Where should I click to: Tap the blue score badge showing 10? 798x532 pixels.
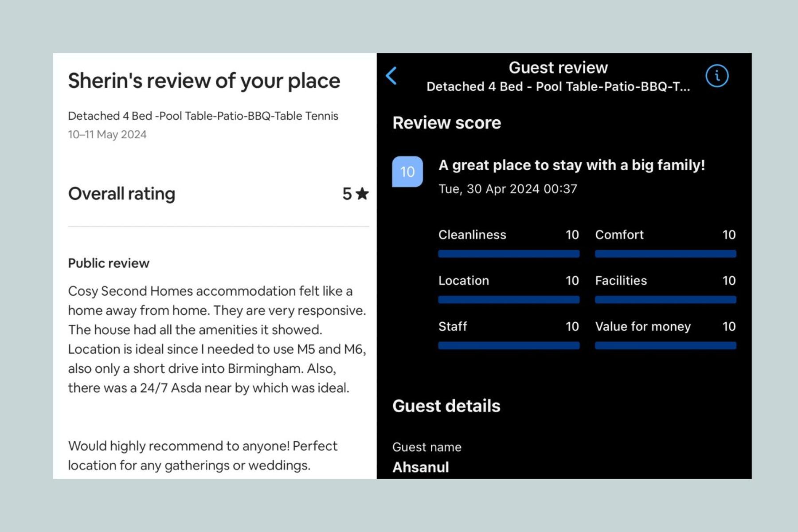coord(407,172)
